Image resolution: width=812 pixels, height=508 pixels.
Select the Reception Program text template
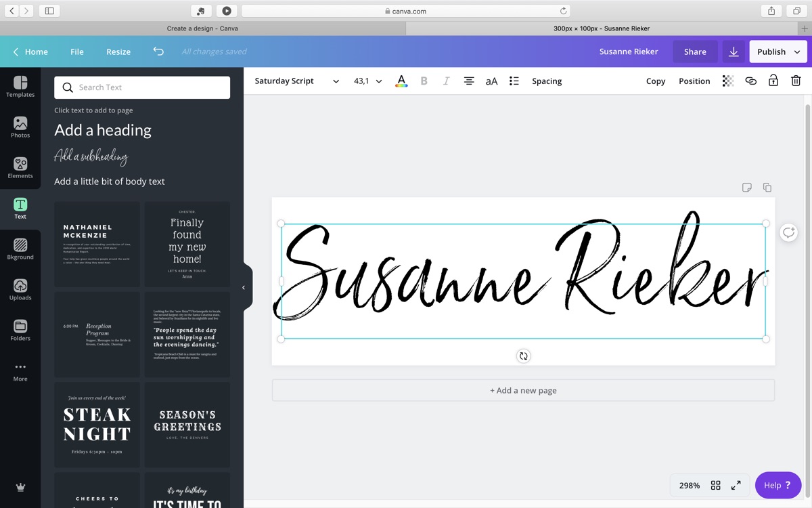click(x=97, y=335)
